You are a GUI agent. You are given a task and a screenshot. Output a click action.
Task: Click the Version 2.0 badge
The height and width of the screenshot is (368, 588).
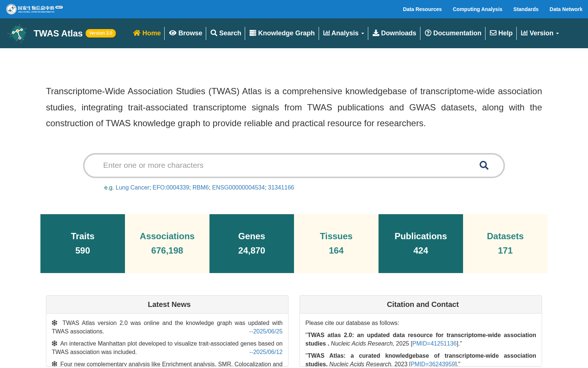[101, 33]
